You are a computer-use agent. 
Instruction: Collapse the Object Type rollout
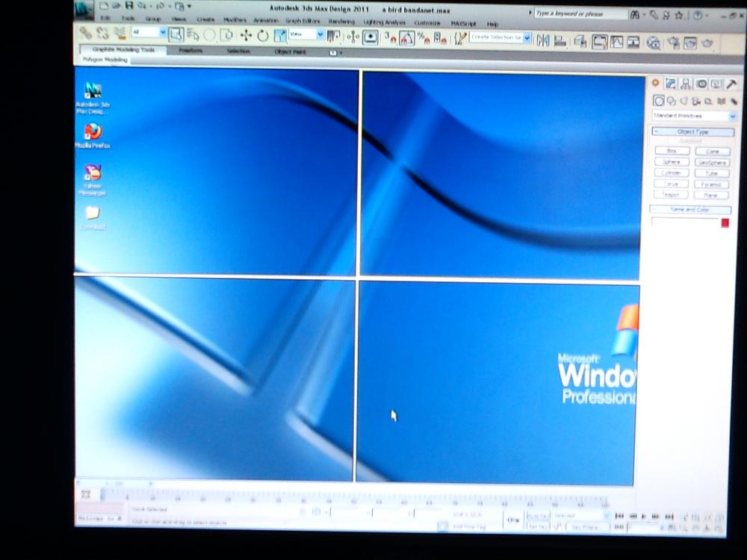pyautogui.click(x=693, y=131)
